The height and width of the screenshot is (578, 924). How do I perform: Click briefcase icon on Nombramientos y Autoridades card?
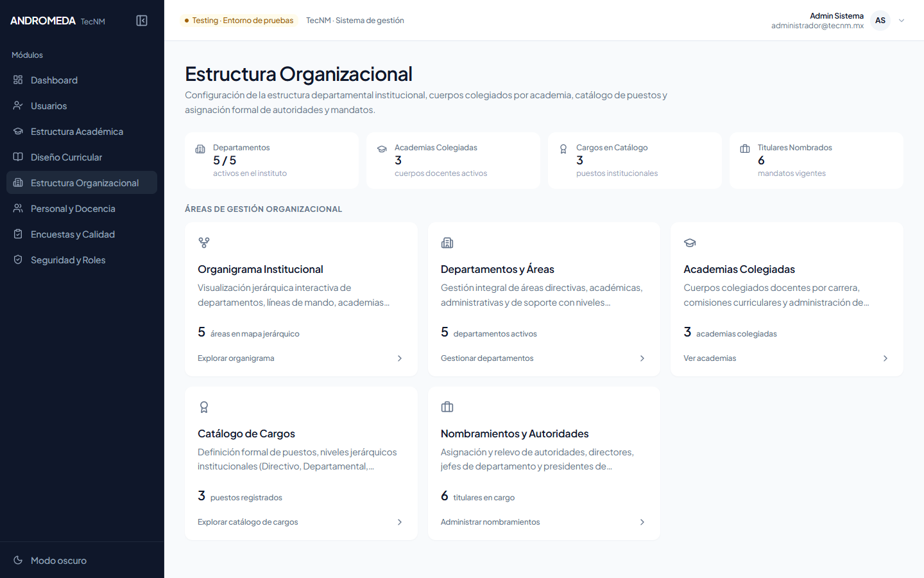coord(447,407)
